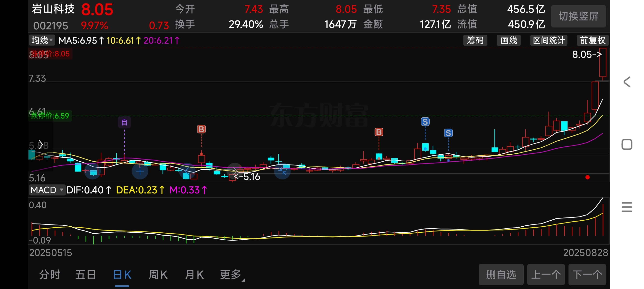
Task: Tap the MA5:6.95 readout
Action: pyautogui.click(x=81, y=40)
